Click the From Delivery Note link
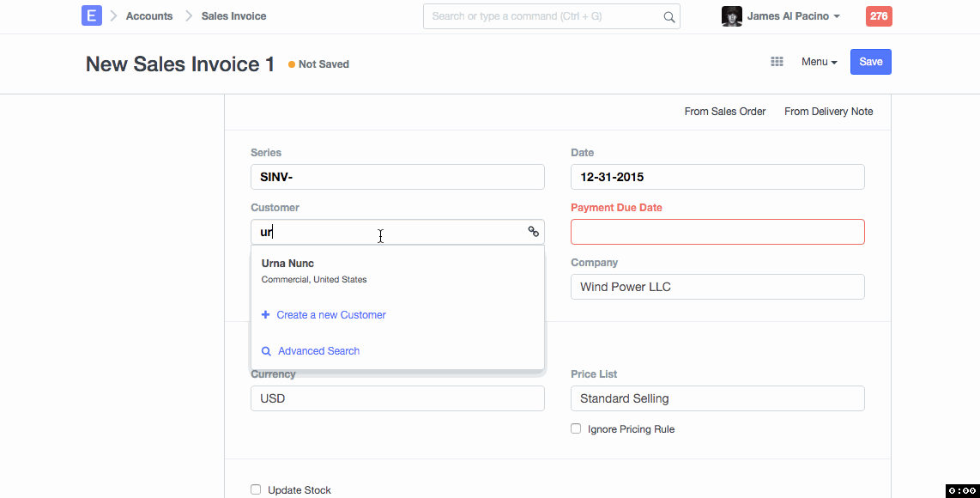This screenshot has width=980, height=498. pos(828,112)
